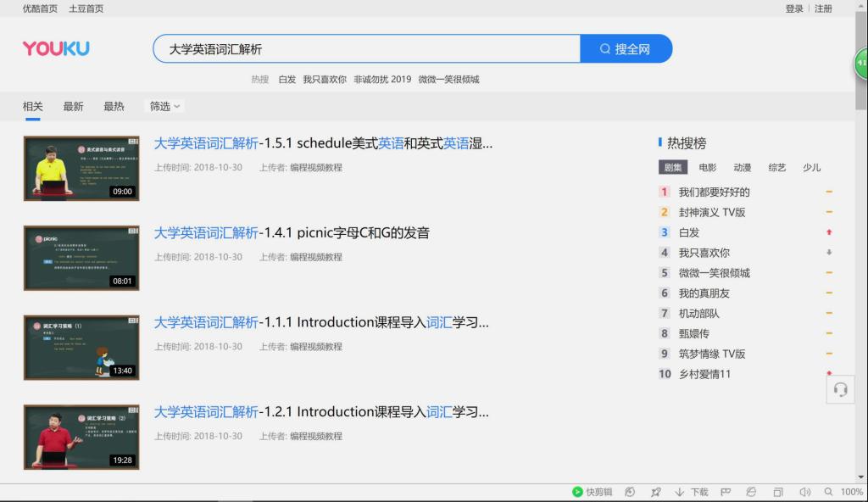This screenshot has width=868, height=502.
Task: Select the 电影 tab in hot search
Action: (707, 168)
